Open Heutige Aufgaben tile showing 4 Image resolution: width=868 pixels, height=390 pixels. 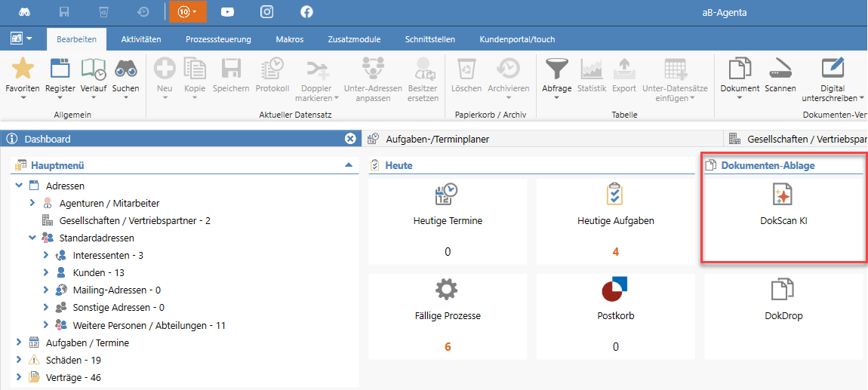tap(615, 219)
